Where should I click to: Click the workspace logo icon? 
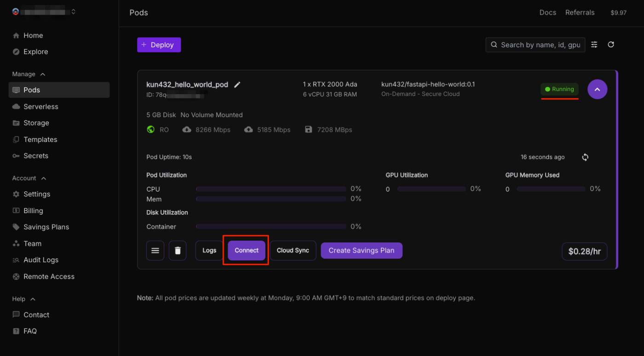click(x=16, y=12)
